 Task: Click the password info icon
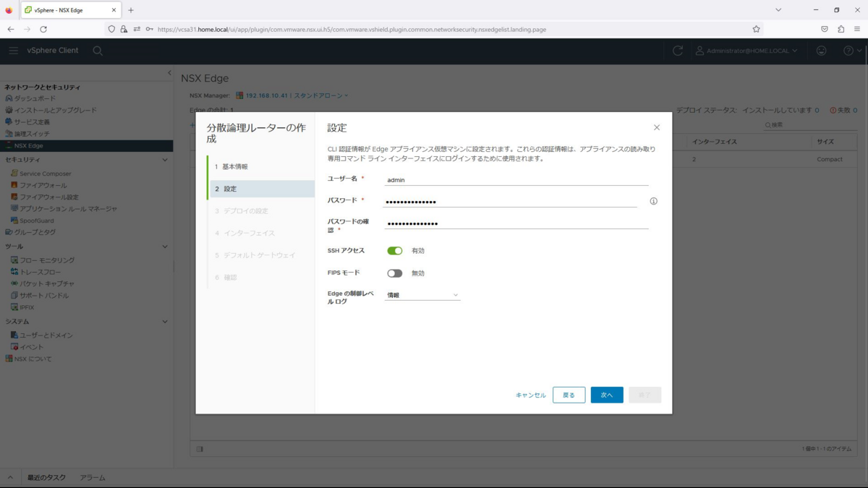coord(653,201)
